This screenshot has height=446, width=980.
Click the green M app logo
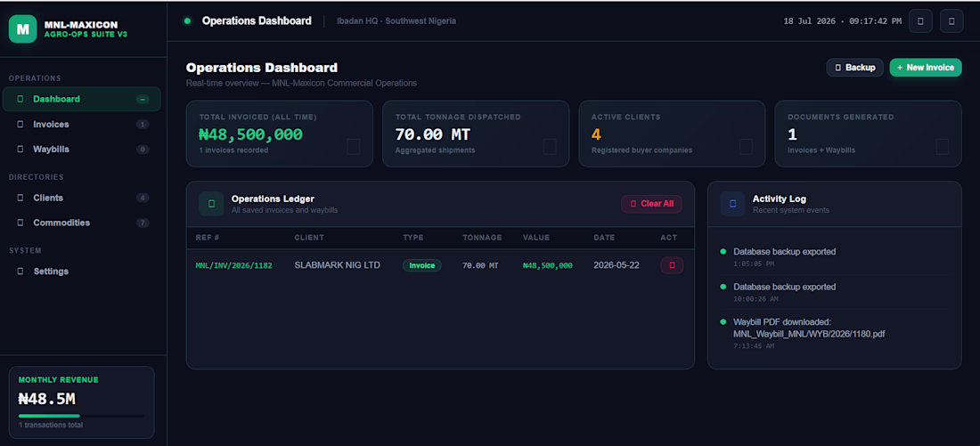[x=22, y=28]
